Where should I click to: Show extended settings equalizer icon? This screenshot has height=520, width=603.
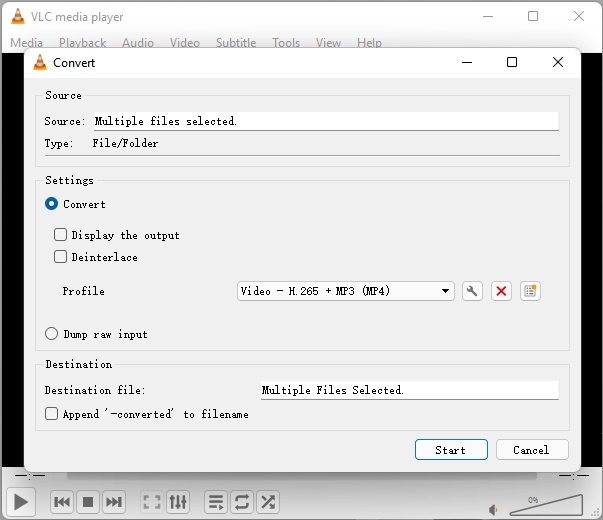coord(178,502)
